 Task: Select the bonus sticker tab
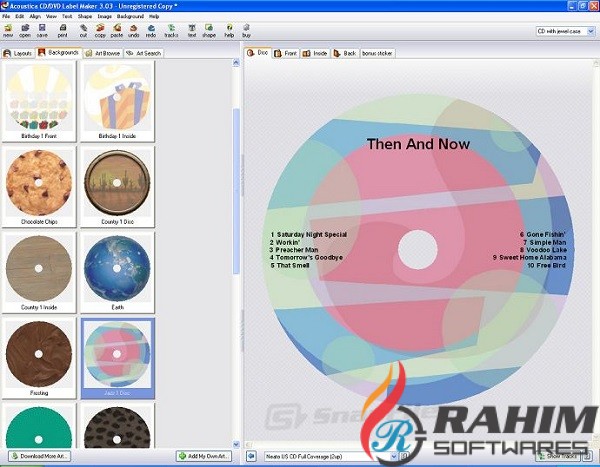point(377,53)
